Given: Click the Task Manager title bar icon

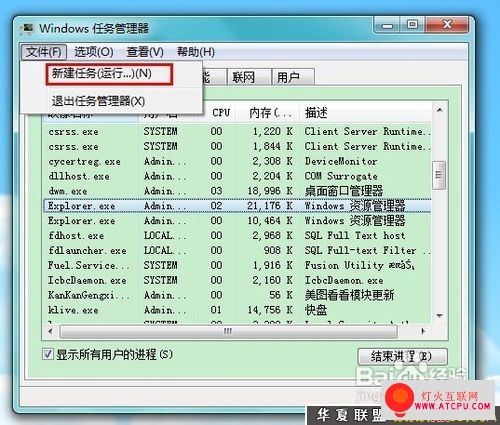Looking at the screenshot, I should pyautogui.click(x=27, y=28).
